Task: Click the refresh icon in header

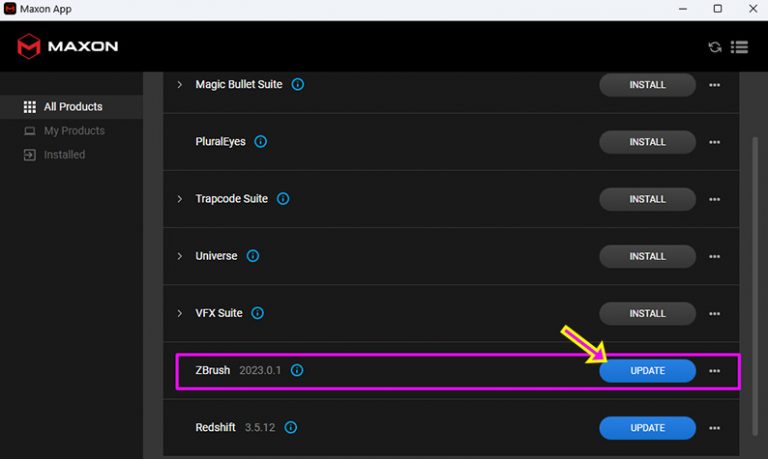Action: coord(715,47)
